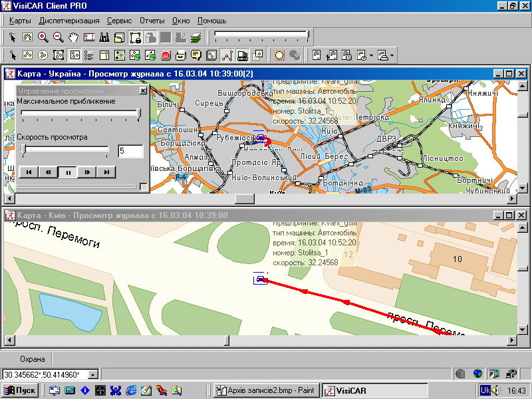
Task: Switch to Архів записів2.bmp Paint task
Action: click(266, 390)
